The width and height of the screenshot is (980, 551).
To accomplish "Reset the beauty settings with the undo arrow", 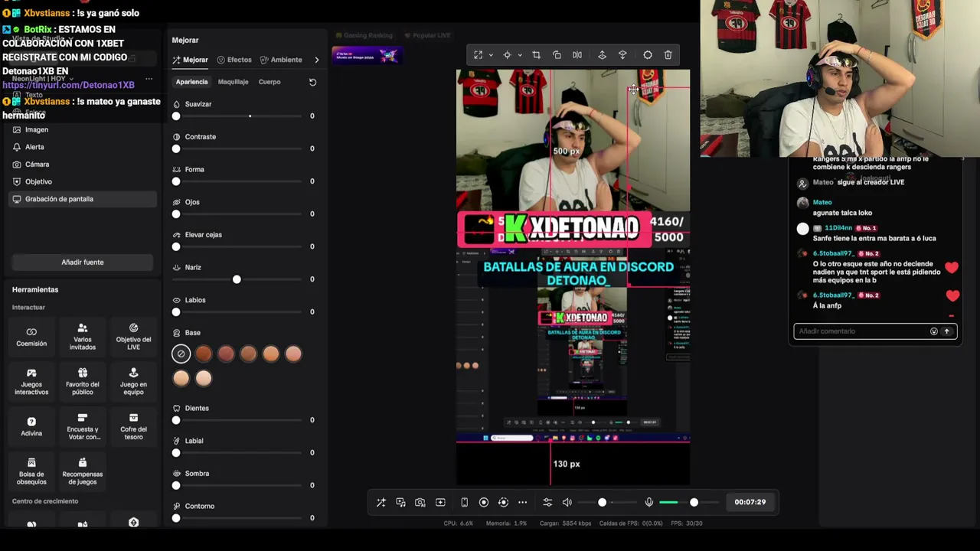I will 312,82.
